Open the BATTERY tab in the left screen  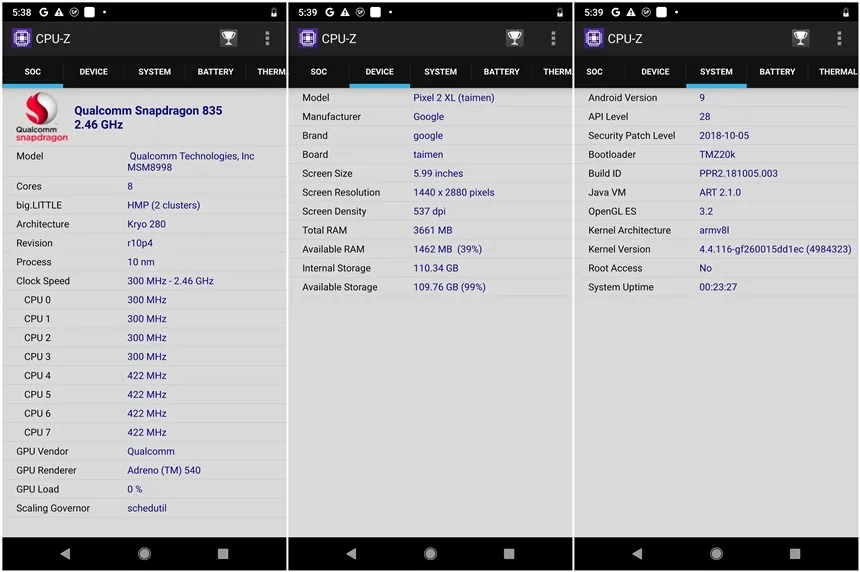[x=216, y=72]
